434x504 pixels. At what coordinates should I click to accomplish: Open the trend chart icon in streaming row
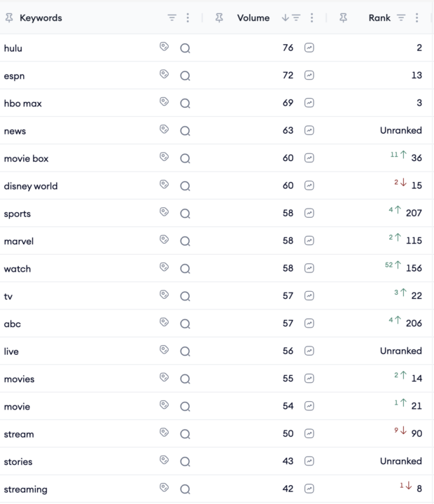tap(309, 489)
